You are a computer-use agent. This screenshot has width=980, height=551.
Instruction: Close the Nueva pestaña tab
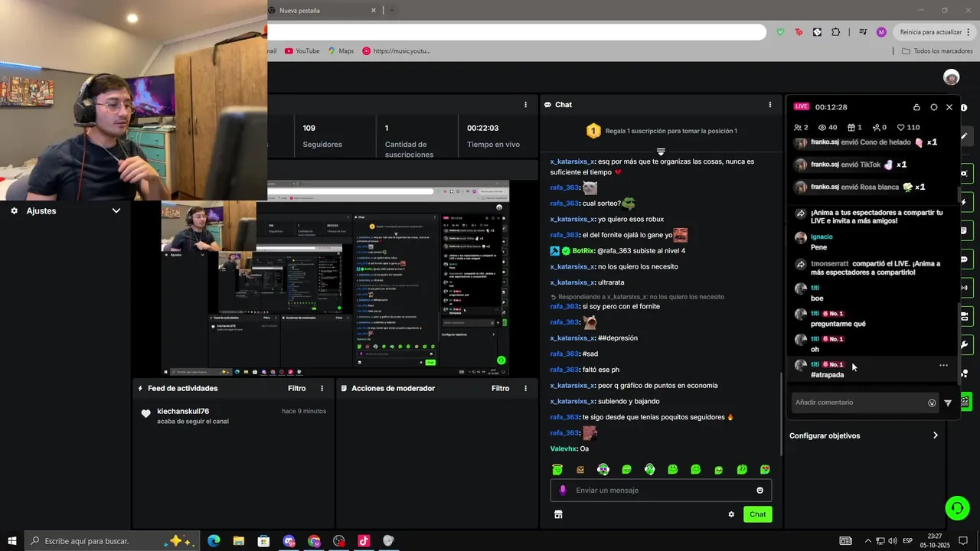pyautogui.click(x=374, y=11)
